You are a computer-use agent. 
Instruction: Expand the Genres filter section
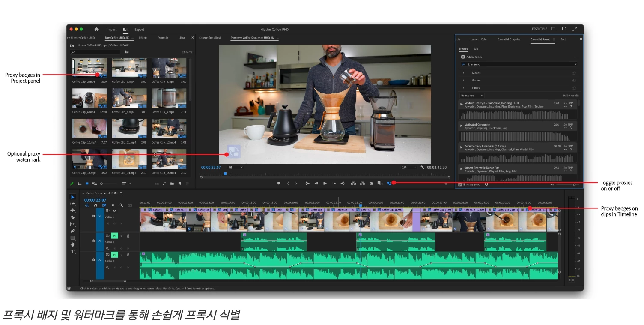click(x=463, y=80)
